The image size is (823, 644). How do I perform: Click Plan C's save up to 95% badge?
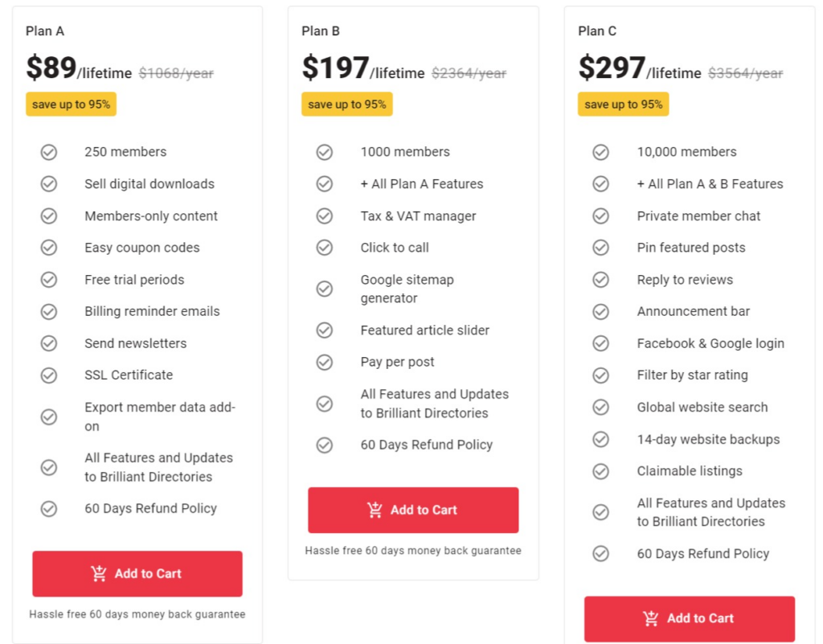point(623,105)
